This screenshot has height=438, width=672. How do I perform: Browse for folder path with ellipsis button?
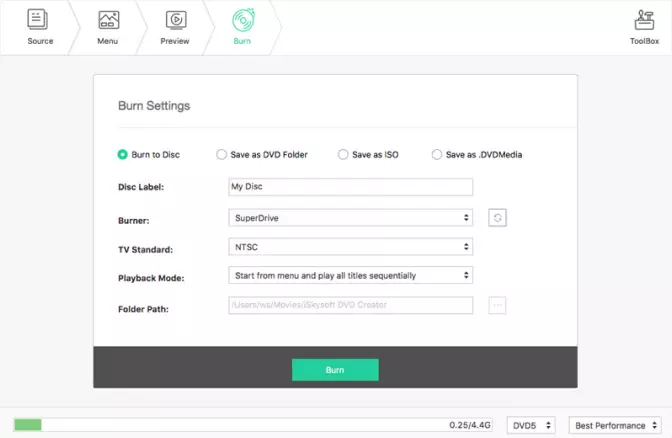[497, 305]
